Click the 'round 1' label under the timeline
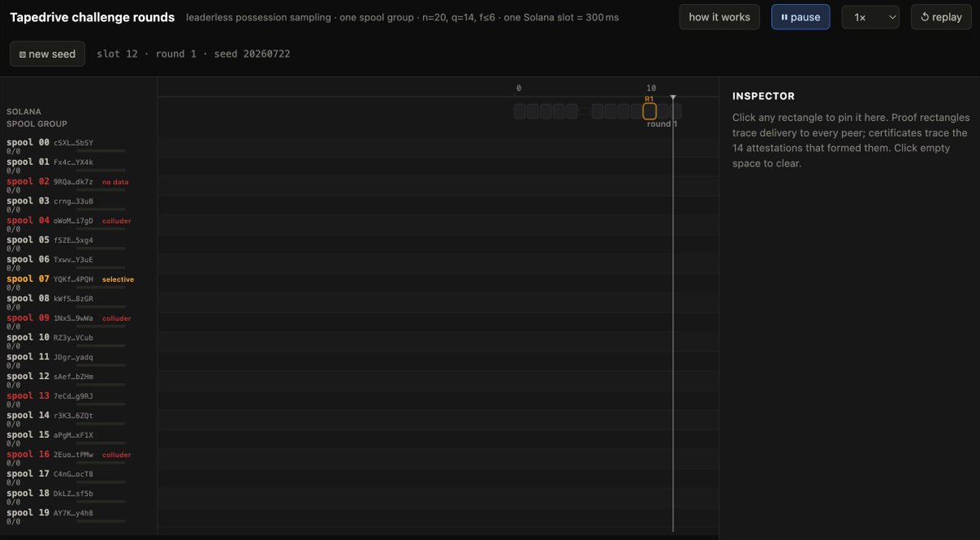This screenshot has width=980, height=540. pyautogui.click(x=662, y=124)
